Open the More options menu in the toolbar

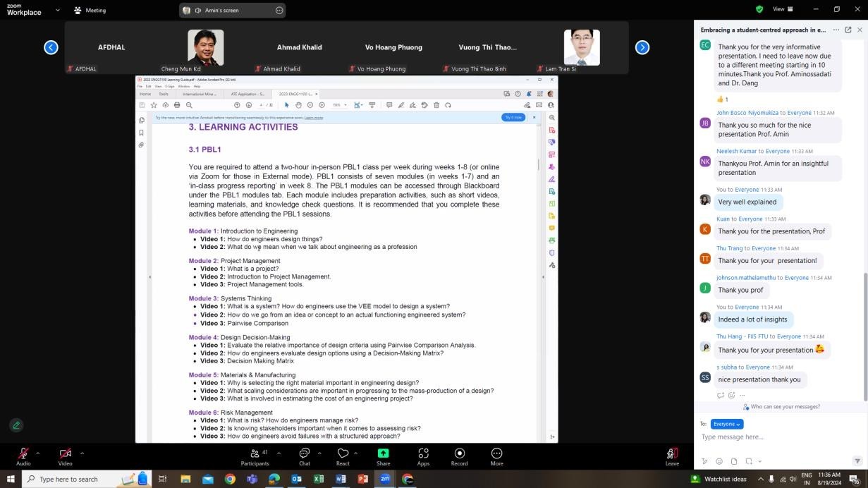[x=496, y=456]
